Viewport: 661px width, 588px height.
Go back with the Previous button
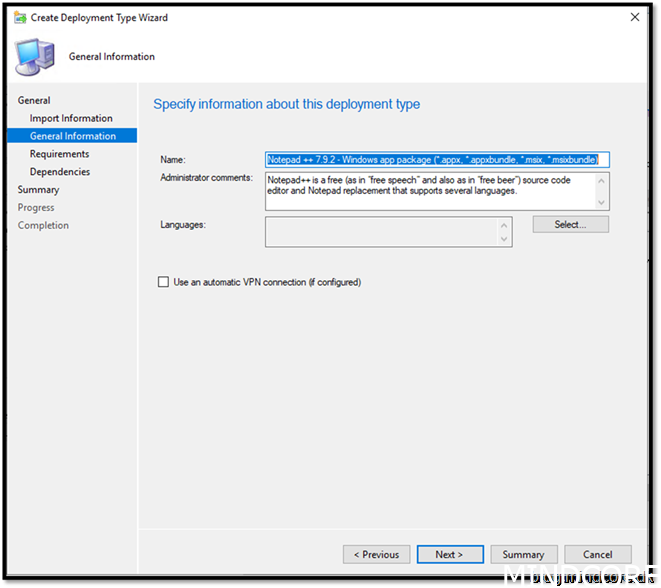coord(376,554)
